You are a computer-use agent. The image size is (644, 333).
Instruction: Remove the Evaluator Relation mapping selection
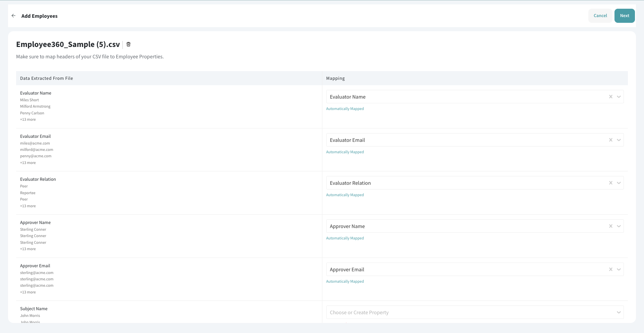pyautogui.click(x=610, y=183)
